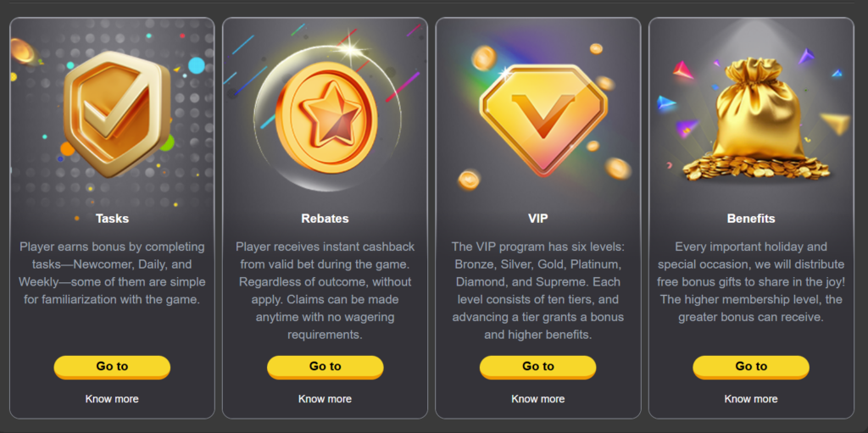Click Go to under Rebates
Image resolution: width=868 pixels, height=433 pixels.
[x=325, y=367]
